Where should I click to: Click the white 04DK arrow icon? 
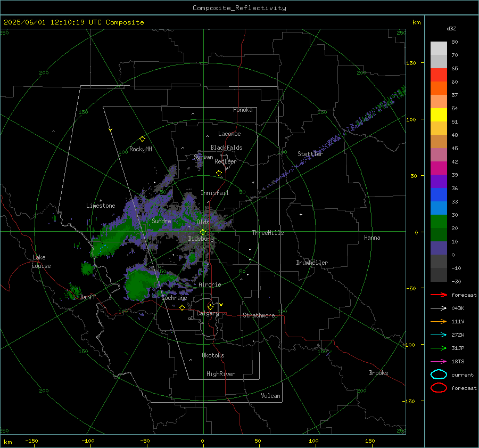coord(439,308)
